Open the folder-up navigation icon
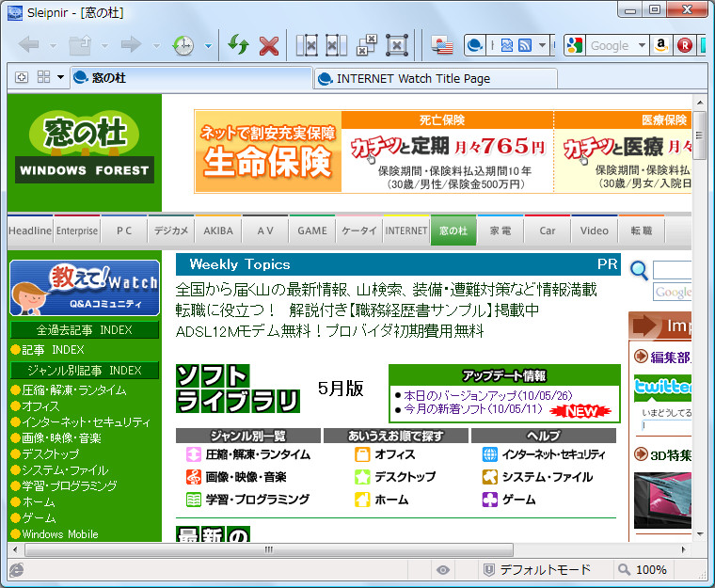The height and width of the screenshot is (588, 715). coord(80,45)
